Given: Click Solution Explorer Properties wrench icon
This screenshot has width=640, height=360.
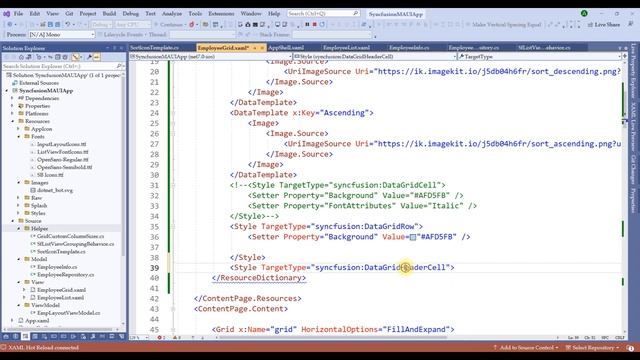Looking at the screenshot, I should 89,57.
